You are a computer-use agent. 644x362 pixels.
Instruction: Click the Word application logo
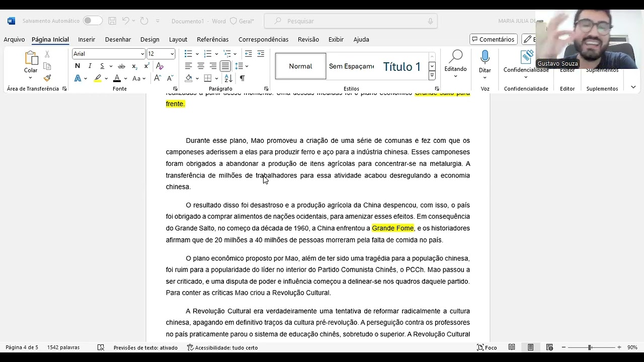pyautogui.click(x=12, y=21)
